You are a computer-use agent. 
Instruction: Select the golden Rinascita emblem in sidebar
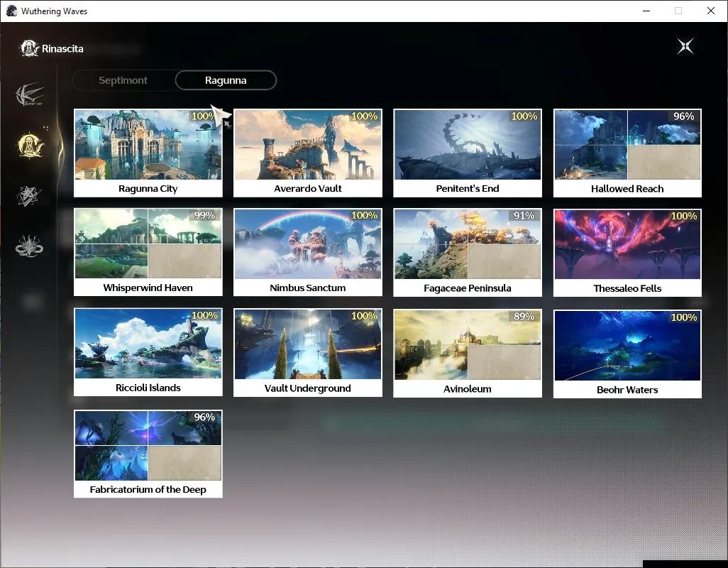pyautogui.click(x=31, y=146)
